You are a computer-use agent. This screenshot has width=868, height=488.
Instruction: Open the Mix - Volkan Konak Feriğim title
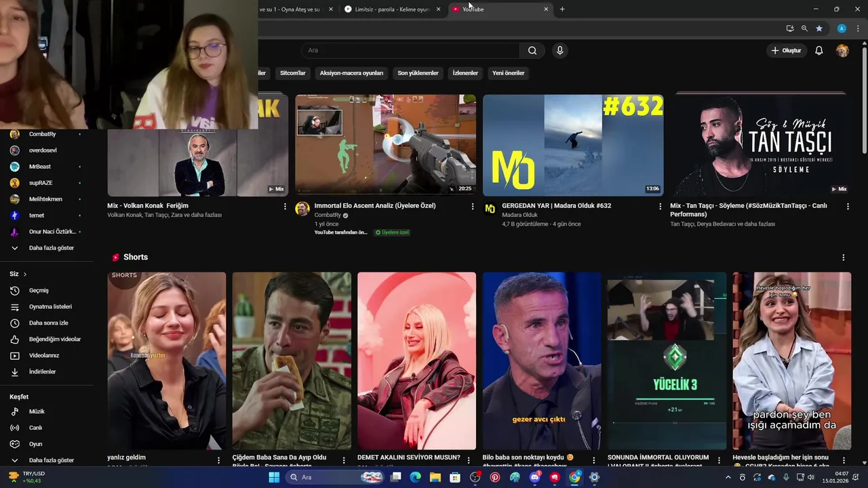tap(148, 205)
